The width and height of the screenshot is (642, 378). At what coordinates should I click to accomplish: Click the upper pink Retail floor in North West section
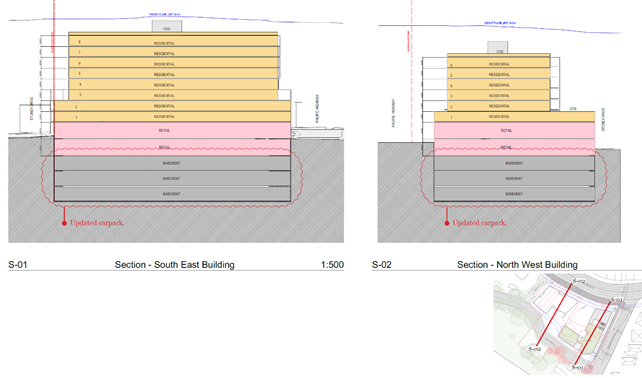click(x=514, y=130)
